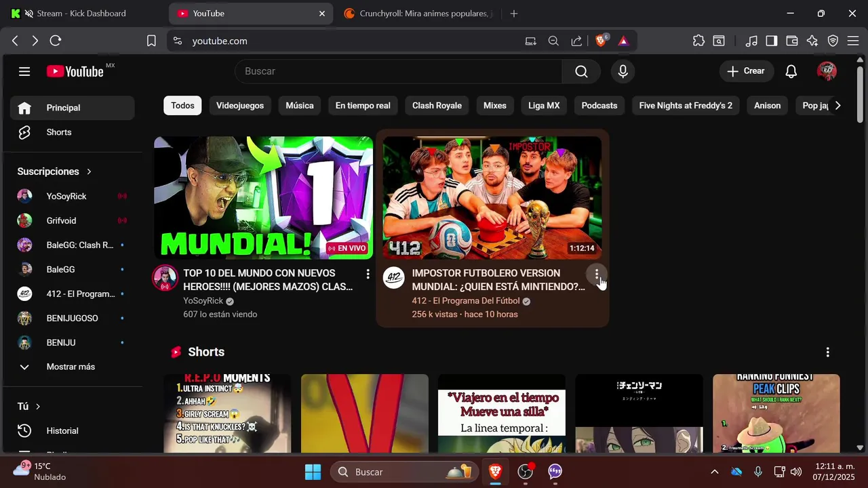868x488 pixels.
Task: Open the notifications bell
Action: pos(791,71)
